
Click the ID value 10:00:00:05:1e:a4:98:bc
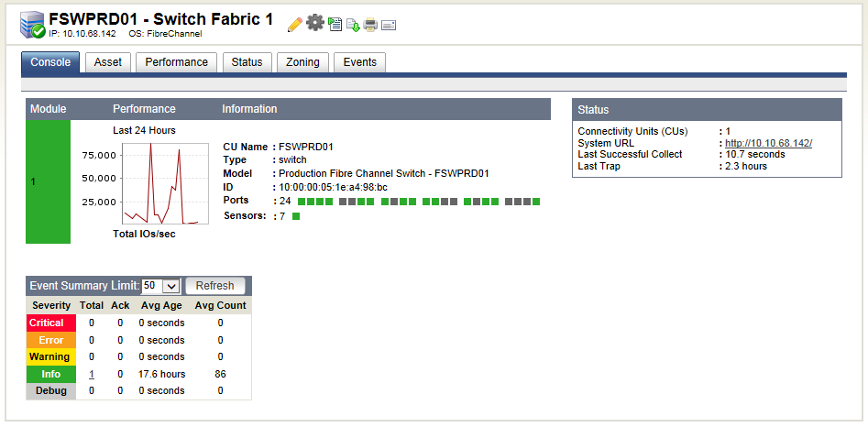click(x=333, y=187)
